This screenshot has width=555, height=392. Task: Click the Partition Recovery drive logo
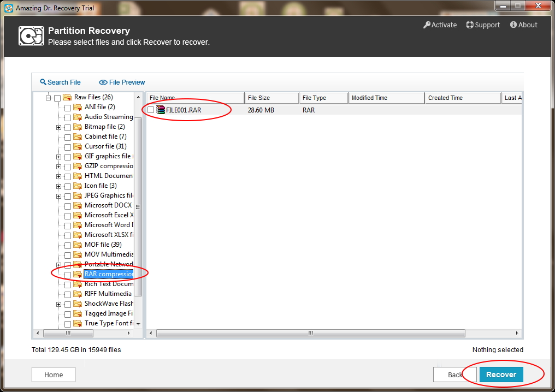pyautogui.click(x=31, y=35)
